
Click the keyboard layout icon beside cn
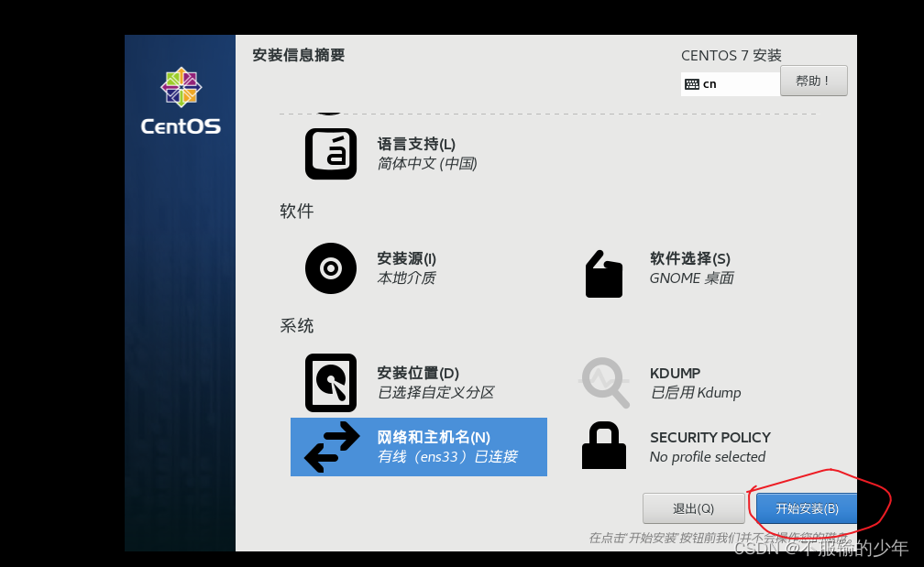tap(692, 84)
